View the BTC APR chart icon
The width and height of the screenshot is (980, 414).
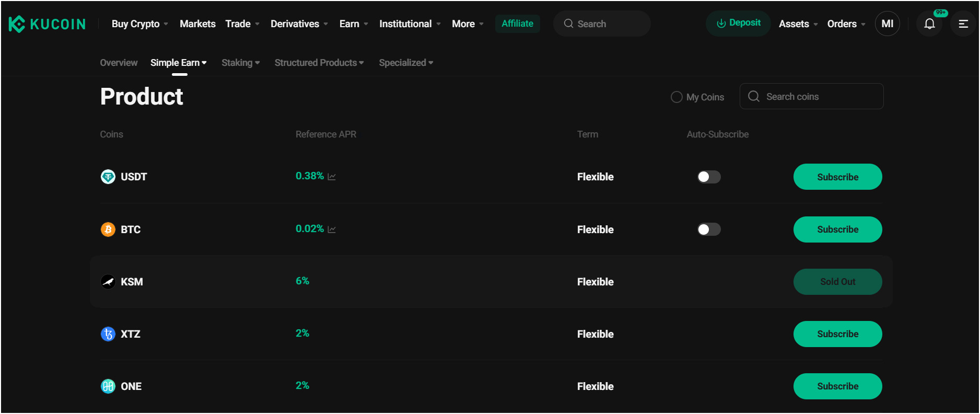332,229
